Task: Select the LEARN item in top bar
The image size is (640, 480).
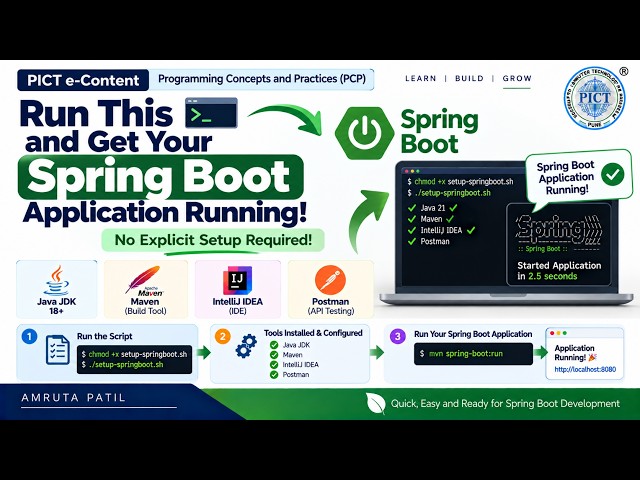Action: 420,78
